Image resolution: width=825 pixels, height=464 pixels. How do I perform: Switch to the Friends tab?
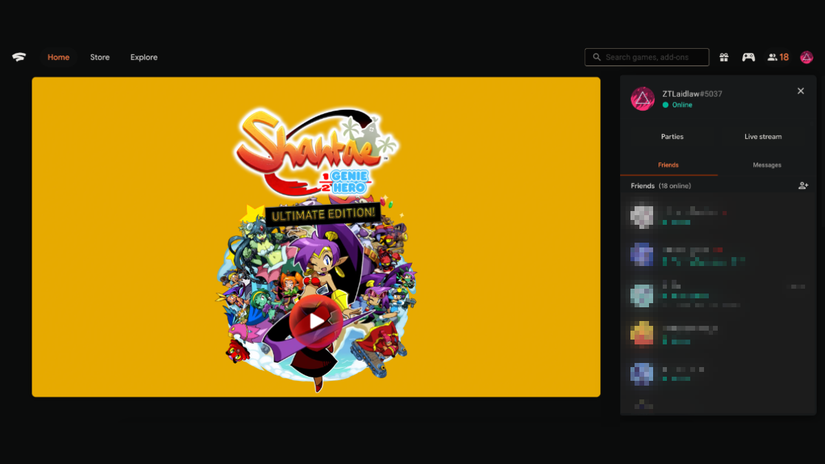tap(668, 165)
